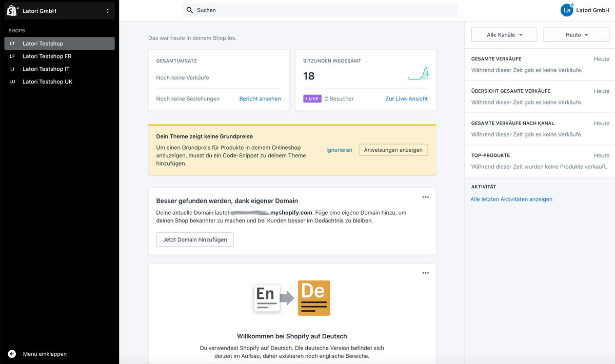
Task: Click the myshopify.com domain text
Action: click(x=291, y=213)
